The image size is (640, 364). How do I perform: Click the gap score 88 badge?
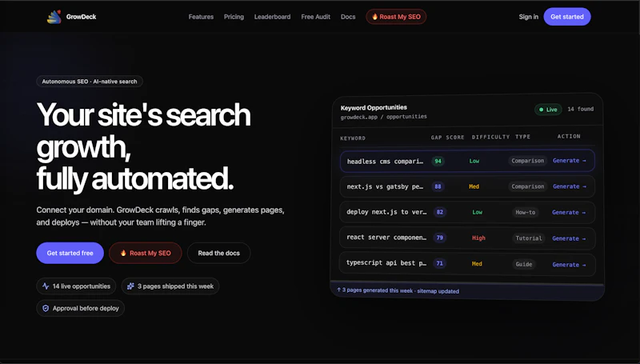pos(438,186)
